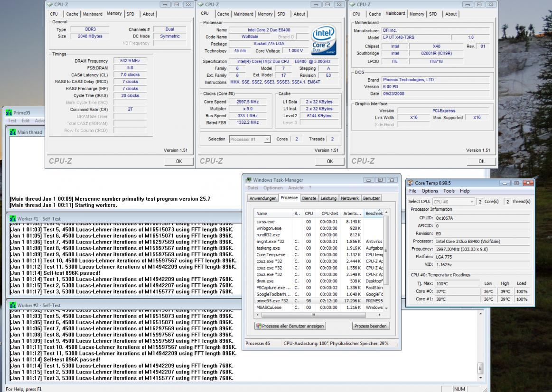Select prime95.exe *32 process row
This screenshot has width=552, height=392.
[x=319, y=301]
